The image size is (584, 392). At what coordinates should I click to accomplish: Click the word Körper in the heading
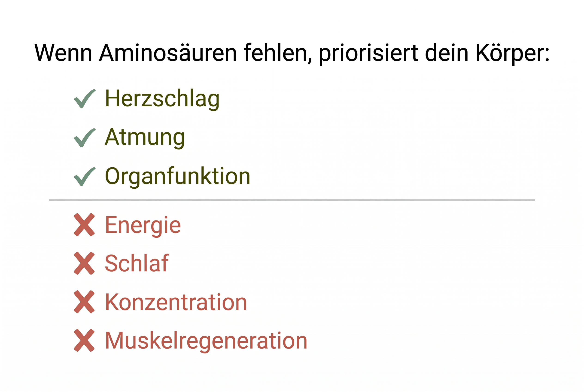[512, 53]
